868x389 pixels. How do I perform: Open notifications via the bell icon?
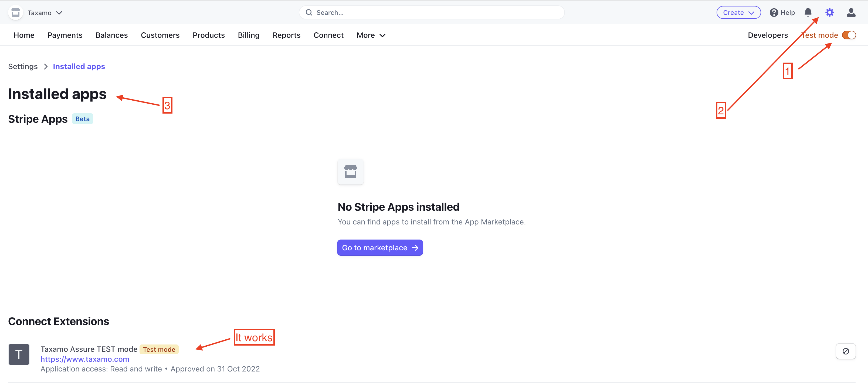point(808,12)
